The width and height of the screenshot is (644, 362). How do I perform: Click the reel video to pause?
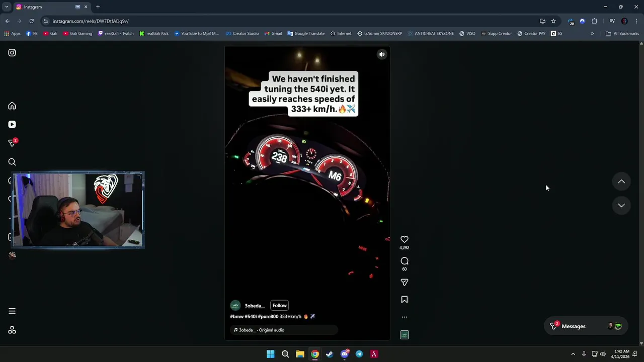coord(307,194)
